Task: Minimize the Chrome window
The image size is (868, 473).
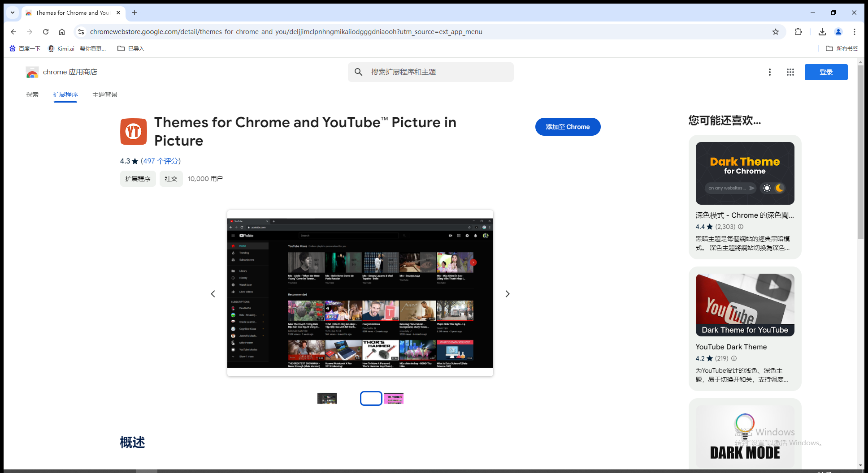Action: [813, 13]
